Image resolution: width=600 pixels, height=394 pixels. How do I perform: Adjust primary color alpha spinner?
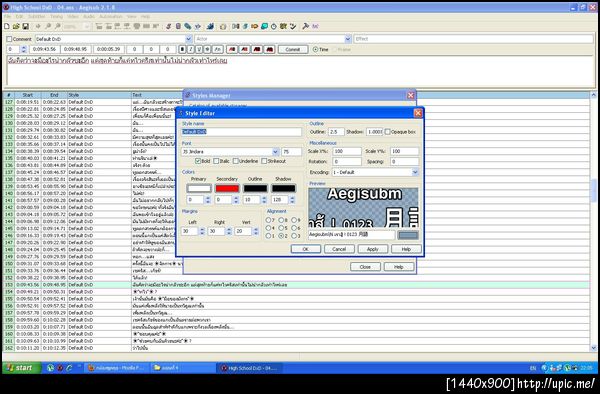[208, 200]
